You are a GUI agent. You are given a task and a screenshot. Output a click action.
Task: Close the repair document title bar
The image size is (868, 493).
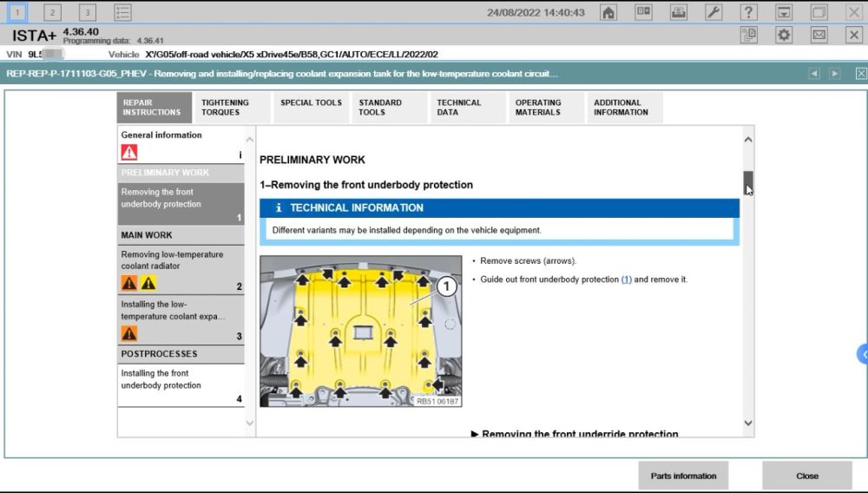pos(861,74)
